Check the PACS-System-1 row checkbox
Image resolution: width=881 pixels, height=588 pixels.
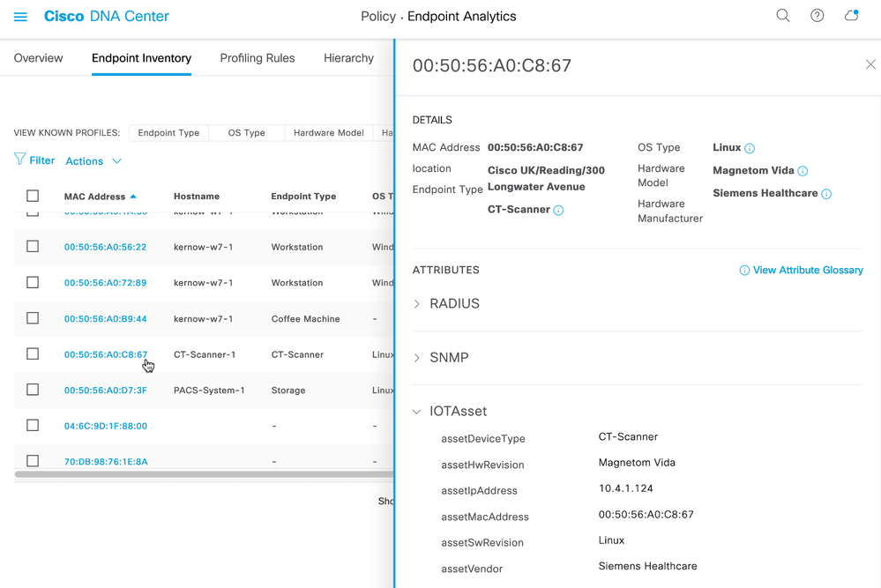coord(33,390)
